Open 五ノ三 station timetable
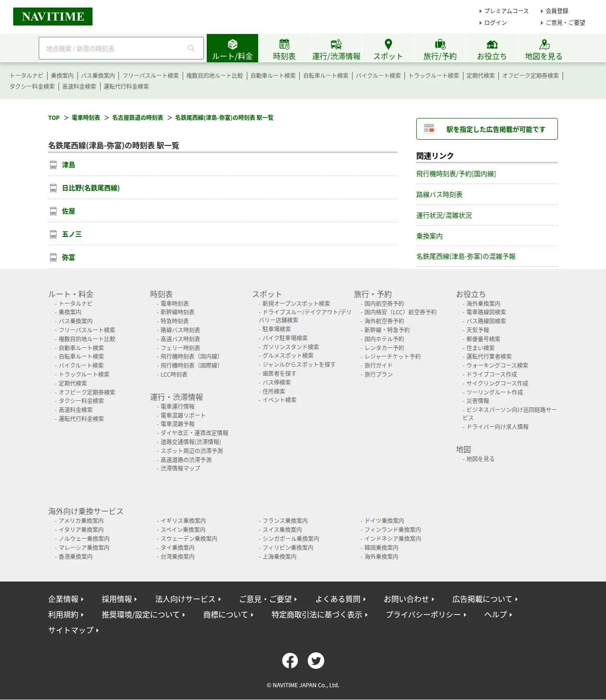The width and height of the screenshot is (606, 700). pos(72,234)
